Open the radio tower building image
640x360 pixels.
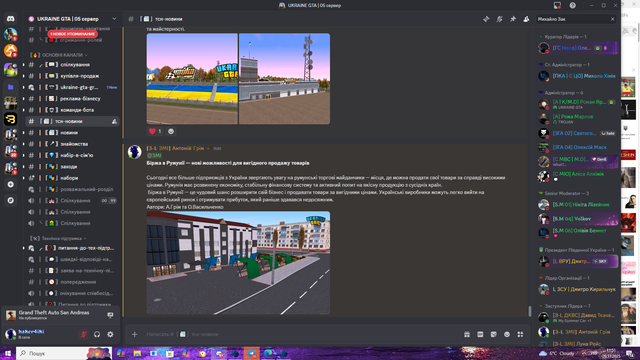click(x=284, y=79)
